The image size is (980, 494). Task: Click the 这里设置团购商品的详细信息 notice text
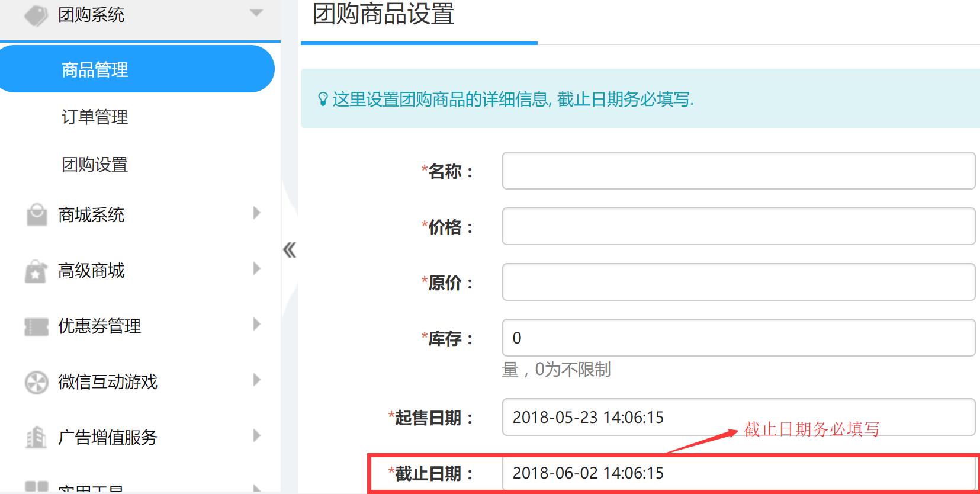(513, 99)
